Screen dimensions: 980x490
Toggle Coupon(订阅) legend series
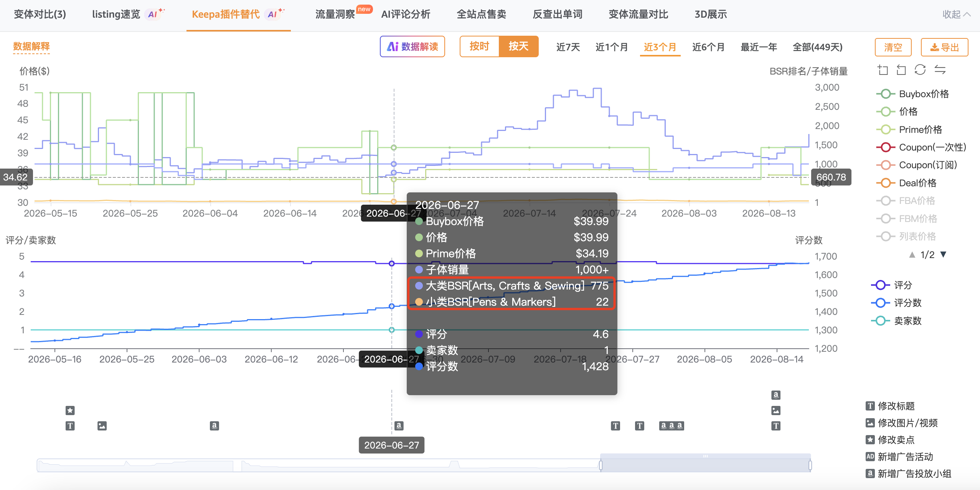point(917,165)
